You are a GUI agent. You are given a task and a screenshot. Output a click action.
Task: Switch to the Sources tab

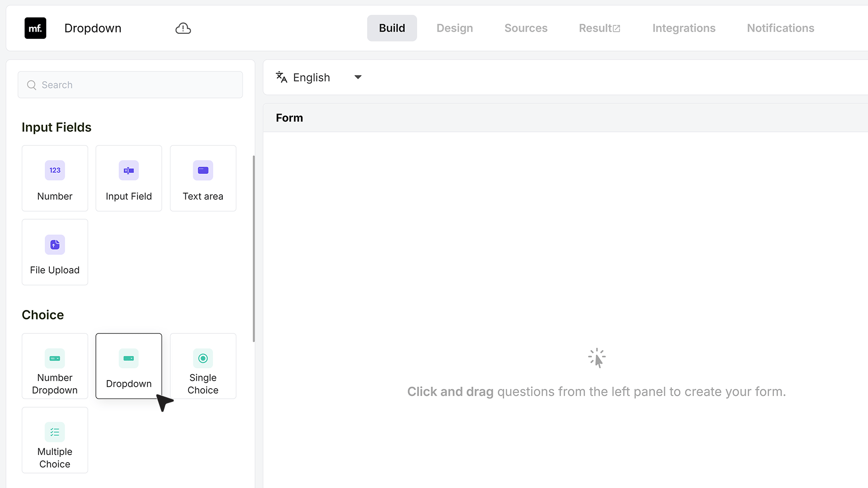pos(526,28)
